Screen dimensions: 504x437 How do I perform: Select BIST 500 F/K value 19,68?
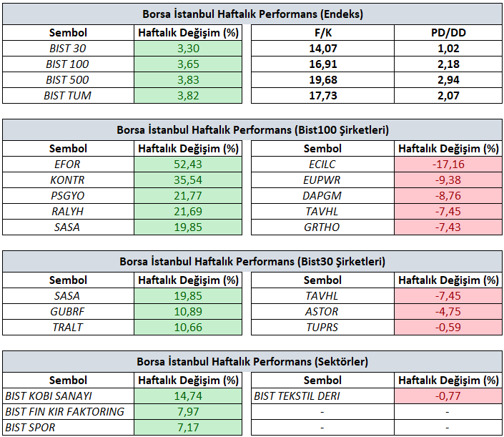tap(322, 79)
